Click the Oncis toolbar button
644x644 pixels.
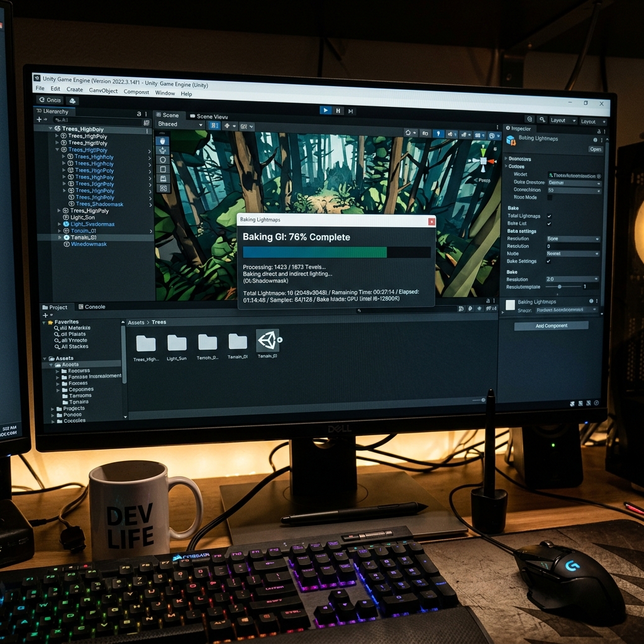(50, 100)
